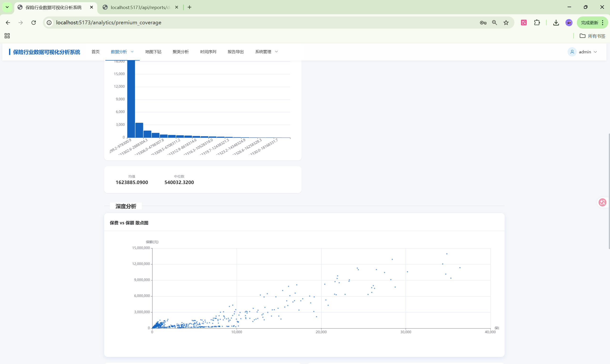Go to the 地图下钻 menu item

[153, 52]
